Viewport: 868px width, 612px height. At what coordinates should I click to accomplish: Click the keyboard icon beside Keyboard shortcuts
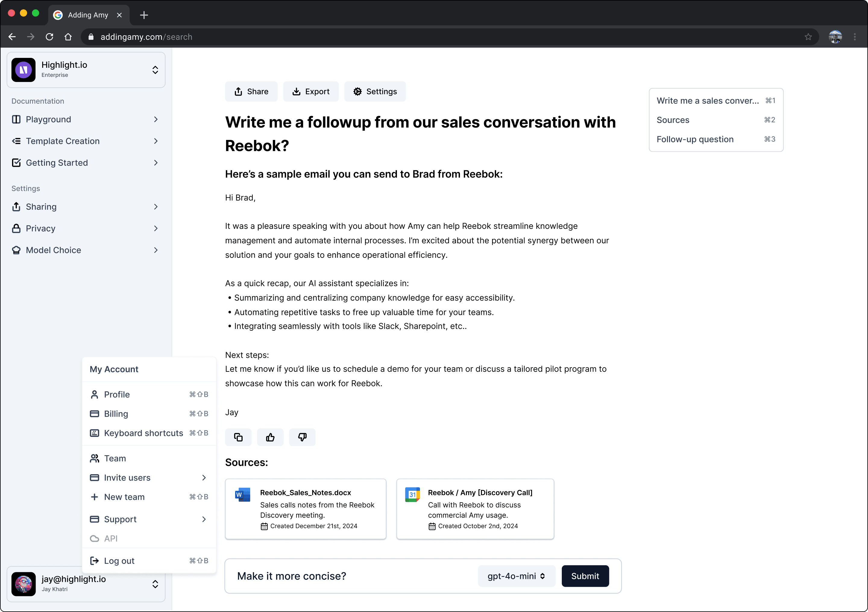click(95, 433)
